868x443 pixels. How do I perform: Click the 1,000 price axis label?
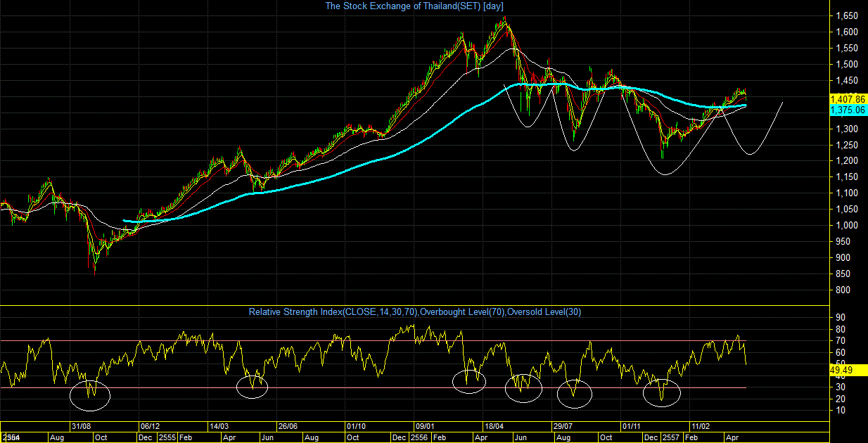click(845, 226)
